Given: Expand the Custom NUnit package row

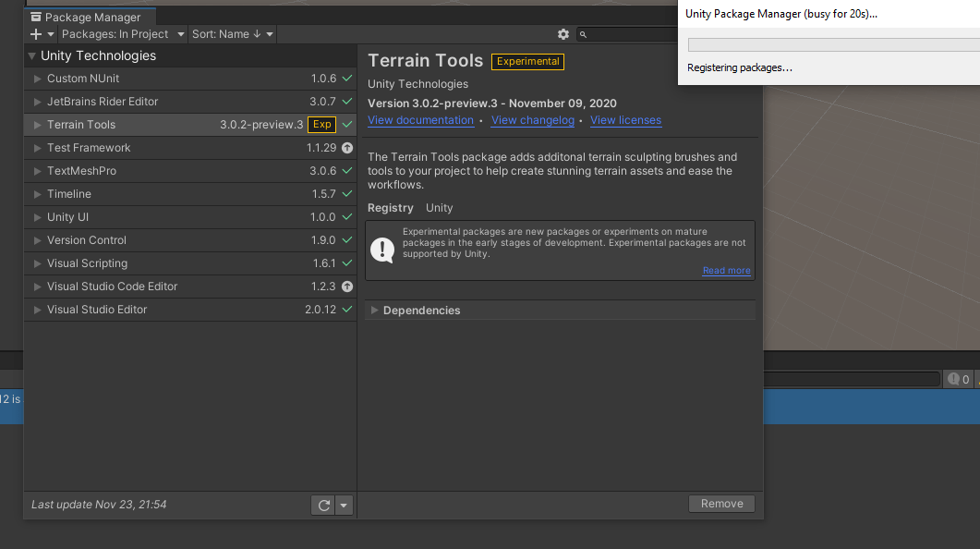Looking at the screenshot, I should (38, 79).
